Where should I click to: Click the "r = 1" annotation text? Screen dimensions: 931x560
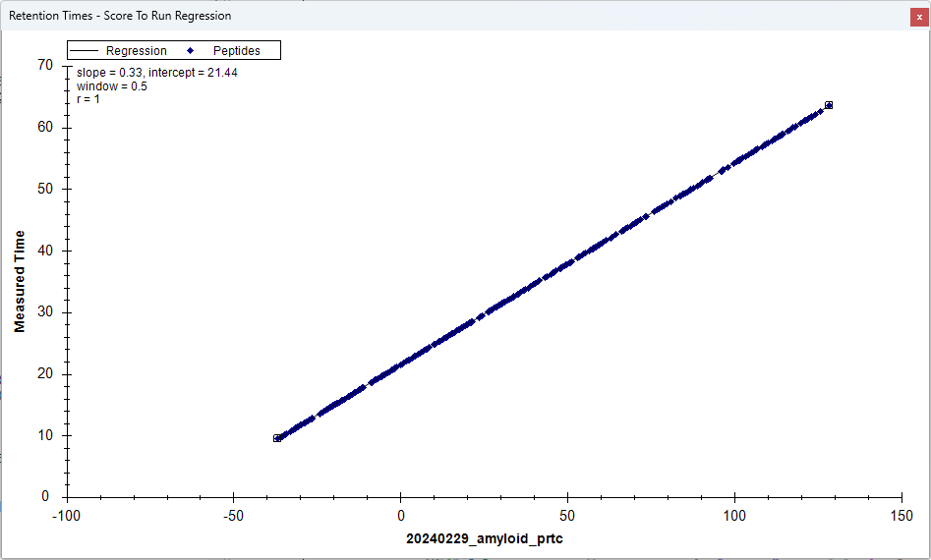pyautogui.click(x=88, y=99)
